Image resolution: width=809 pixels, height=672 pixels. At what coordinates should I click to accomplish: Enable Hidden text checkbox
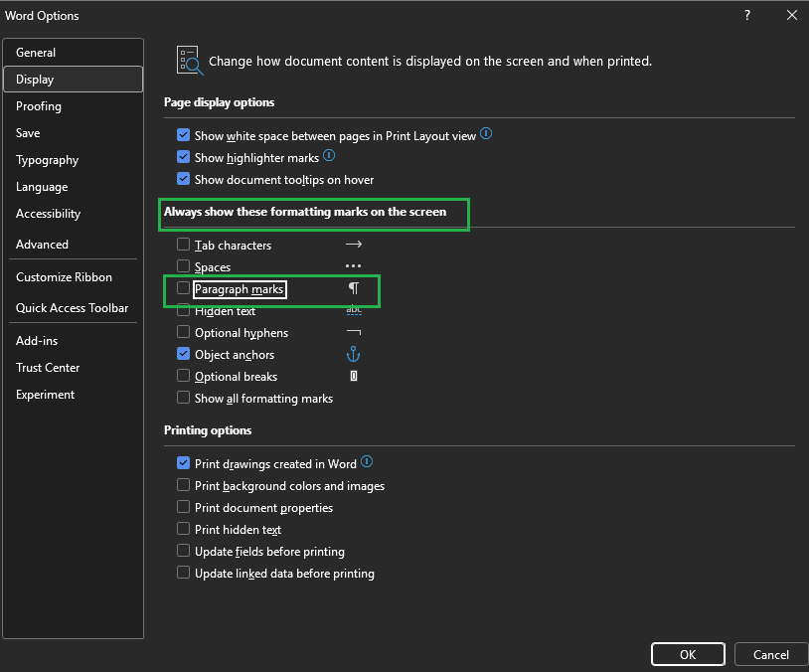(183, 311)
